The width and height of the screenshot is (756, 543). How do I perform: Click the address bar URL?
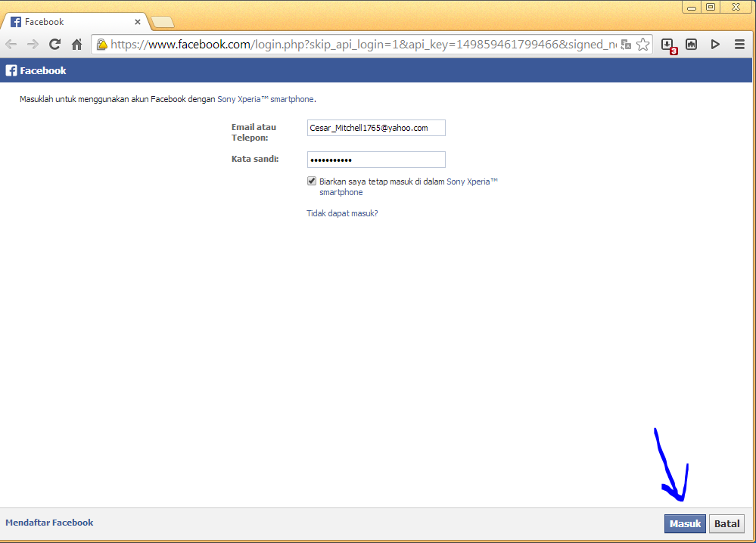tap(363, 45)
